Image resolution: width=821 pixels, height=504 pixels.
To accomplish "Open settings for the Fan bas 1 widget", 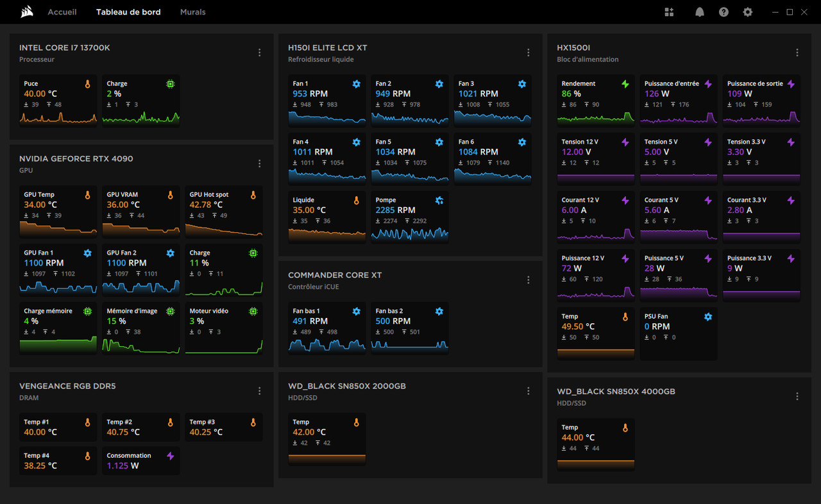I will coord(357,311).
